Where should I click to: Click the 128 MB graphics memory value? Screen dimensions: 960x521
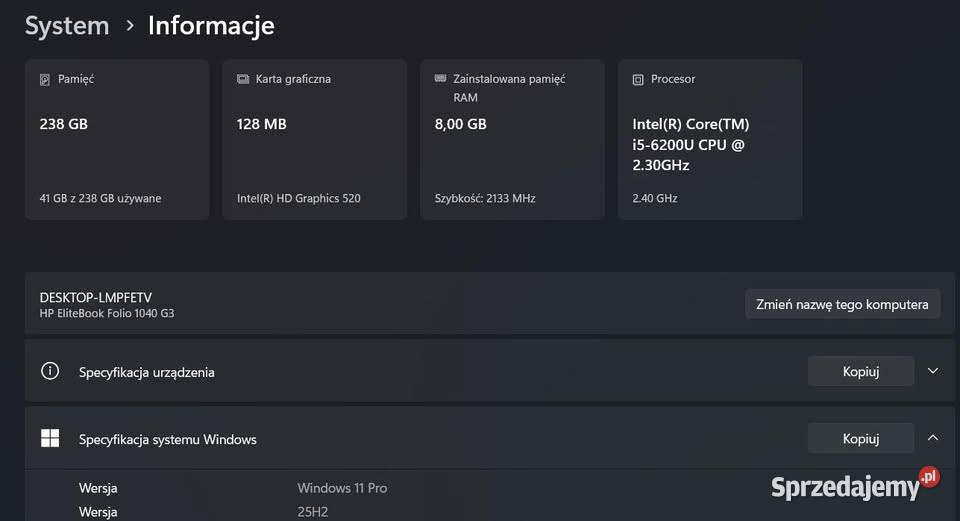(261, 124)
